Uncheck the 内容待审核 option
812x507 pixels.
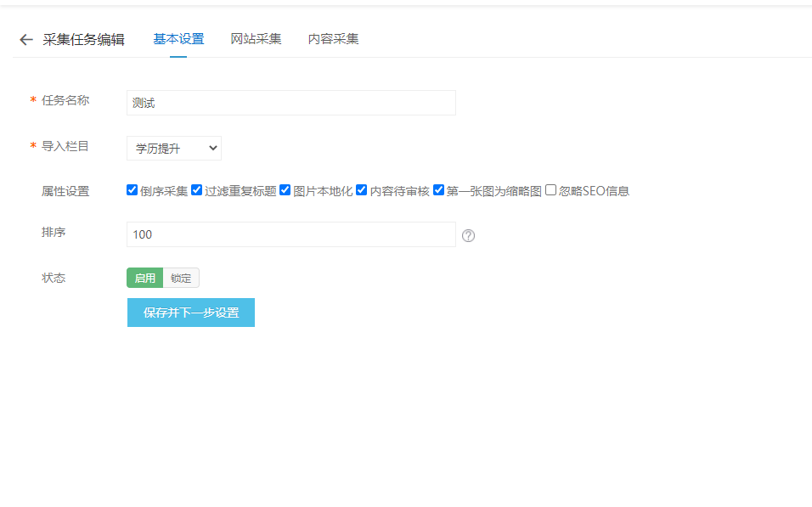[362, 190]
